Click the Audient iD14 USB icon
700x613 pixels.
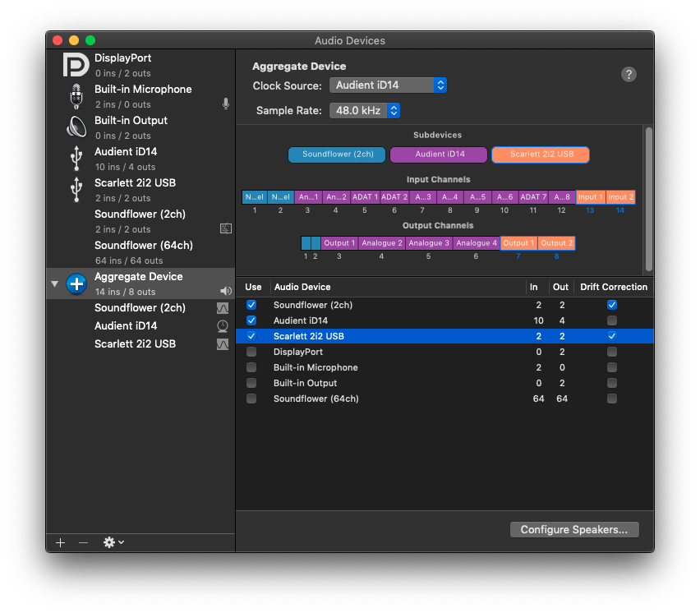click(76, 159)
